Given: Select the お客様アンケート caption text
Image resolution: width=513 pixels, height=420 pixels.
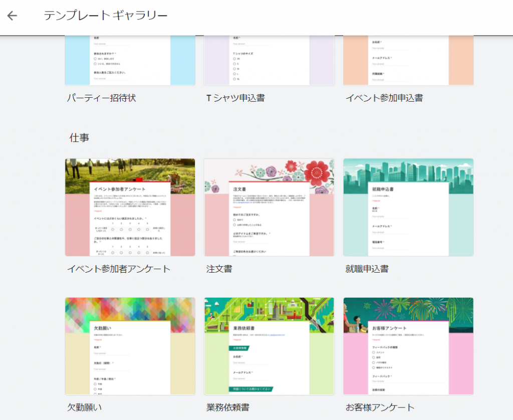Looking at the screenshot, I should (x=380, y=407).
